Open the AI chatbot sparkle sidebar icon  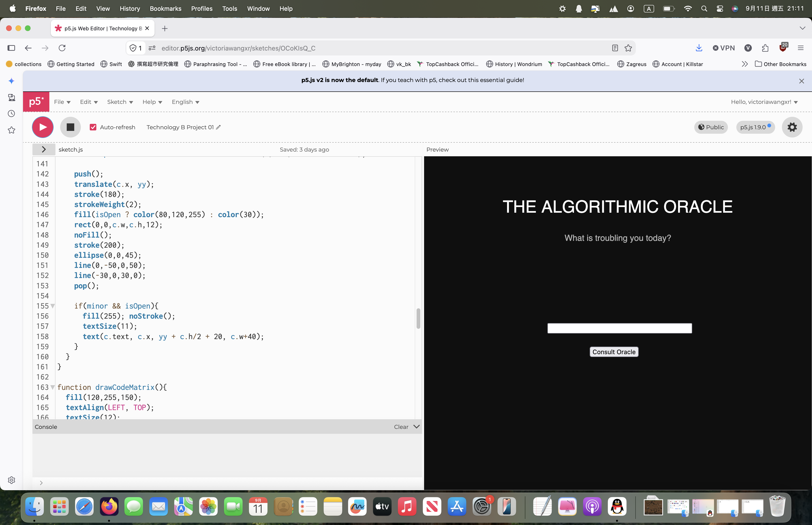tap(11, 81)
